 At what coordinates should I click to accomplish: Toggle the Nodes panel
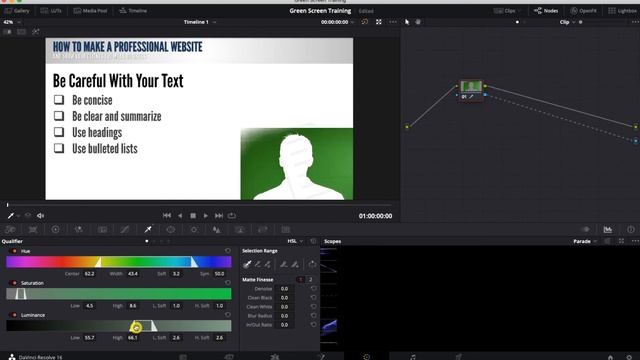[x=546, y=11]
